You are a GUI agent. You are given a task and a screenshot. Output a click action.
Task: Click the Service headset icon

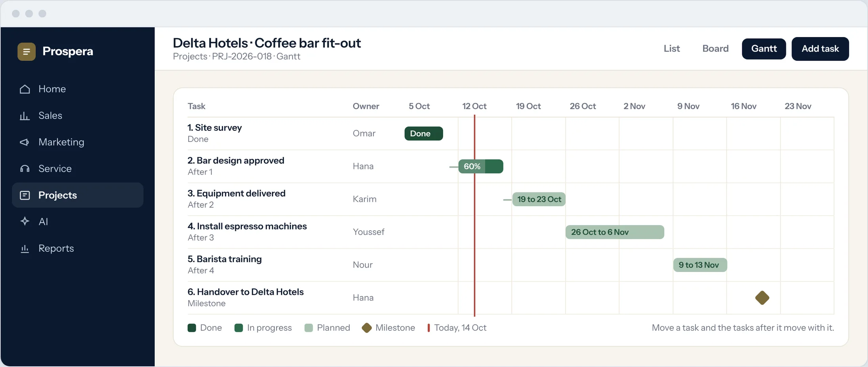click(25, 169)
